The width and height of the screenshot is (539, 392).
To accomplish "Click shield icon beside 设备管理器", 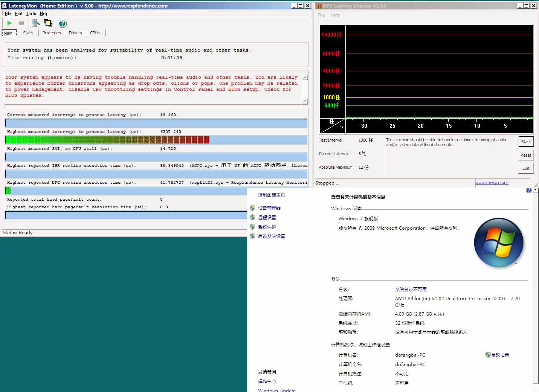I will click(x=252, y=207).
